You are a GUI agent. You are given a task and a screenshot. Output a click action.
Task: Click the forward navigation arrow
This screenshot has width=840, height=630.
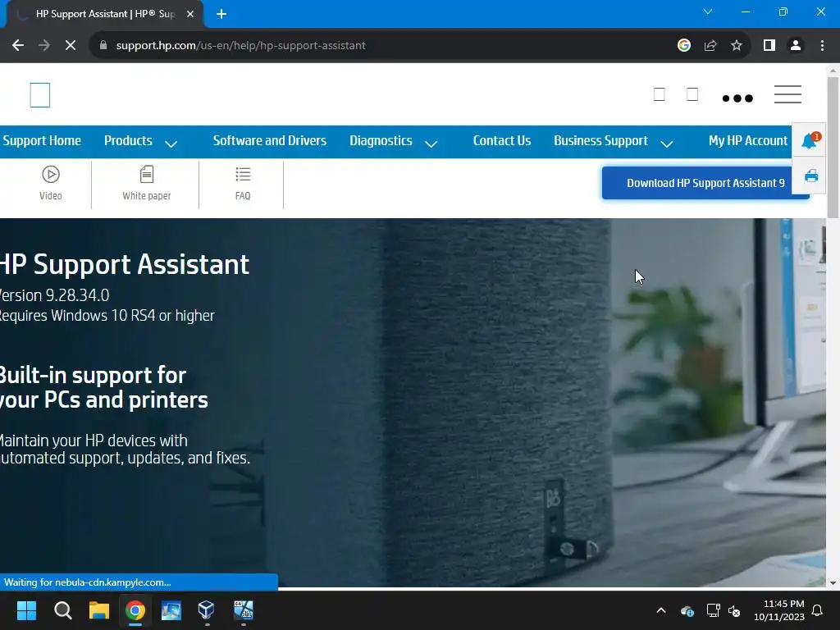pos(44,46)
